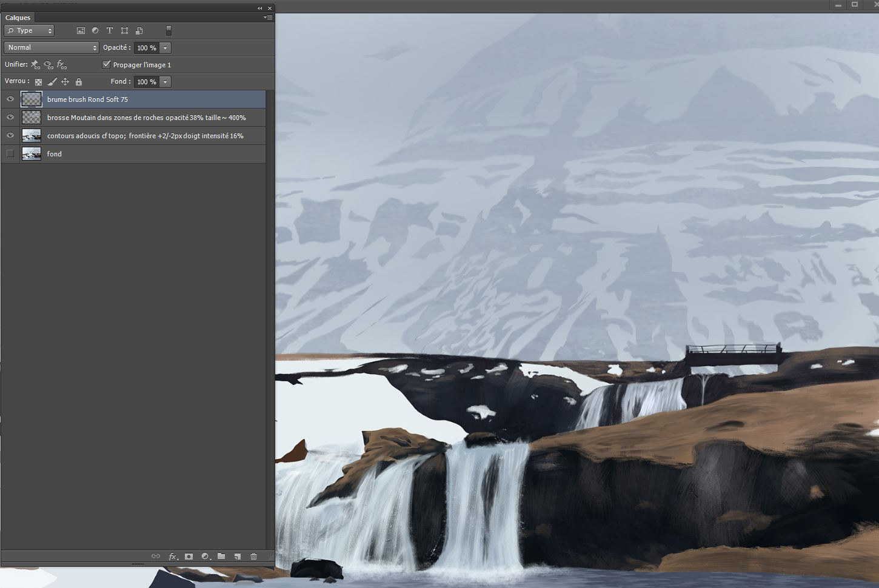The height and width of the screenshot is (588, 879).
Task: Filter layers by text type icon
Action: click(x=110, y=30)
